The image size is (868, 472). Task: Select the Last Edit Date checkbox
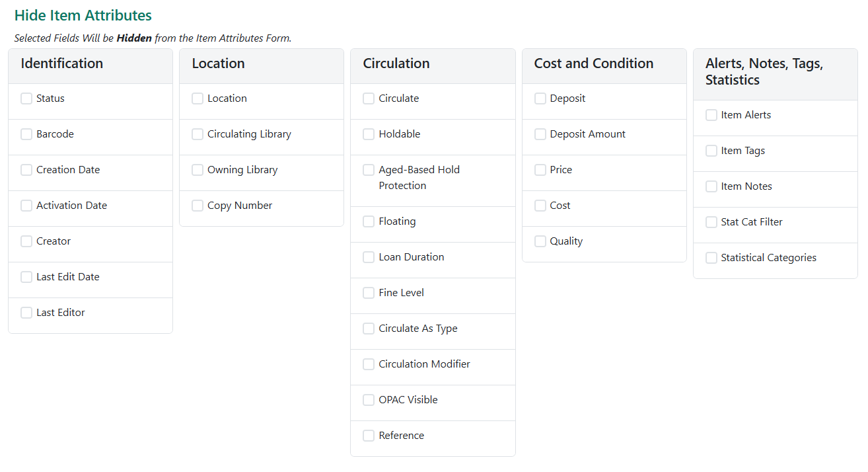tap(26, 276)
